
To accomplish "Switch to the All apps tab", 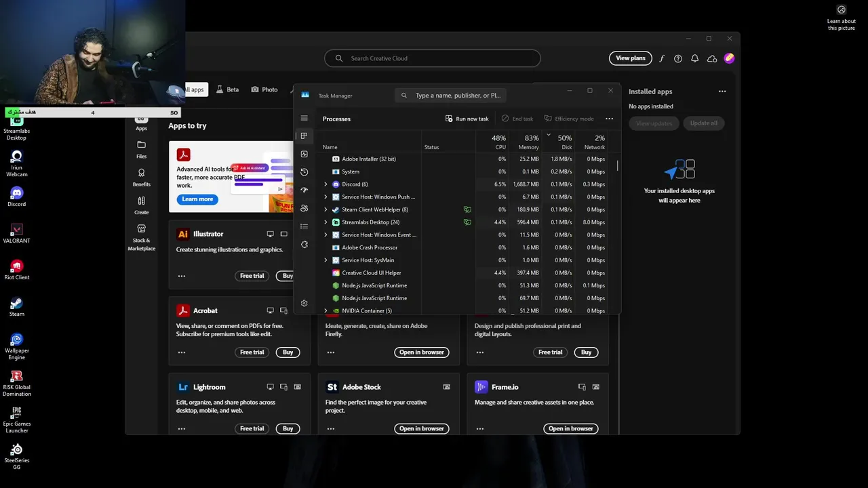I will pyautogui.click(x=193, y=89).
